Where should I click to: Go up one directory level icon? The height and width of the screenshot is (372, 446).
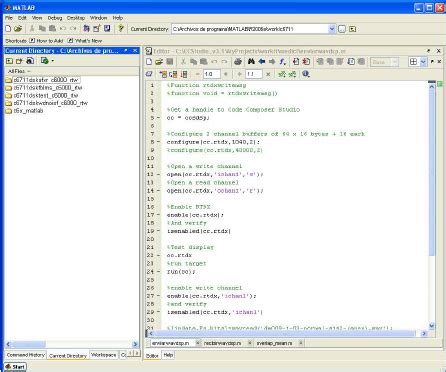click(352, 29)
